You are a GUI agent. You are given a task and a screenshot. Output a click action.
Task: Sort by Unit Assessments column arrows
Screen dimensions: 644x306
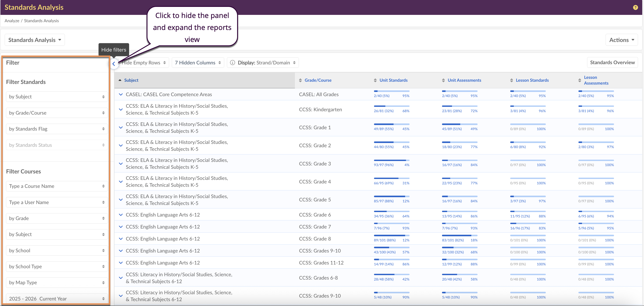point(443,80)
